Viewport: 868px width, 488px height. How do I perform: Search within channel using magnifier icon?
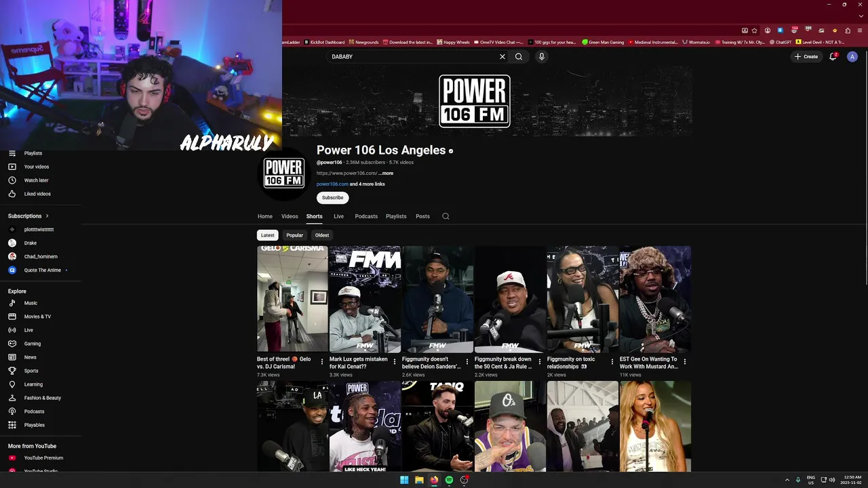[x=446, y=216]
